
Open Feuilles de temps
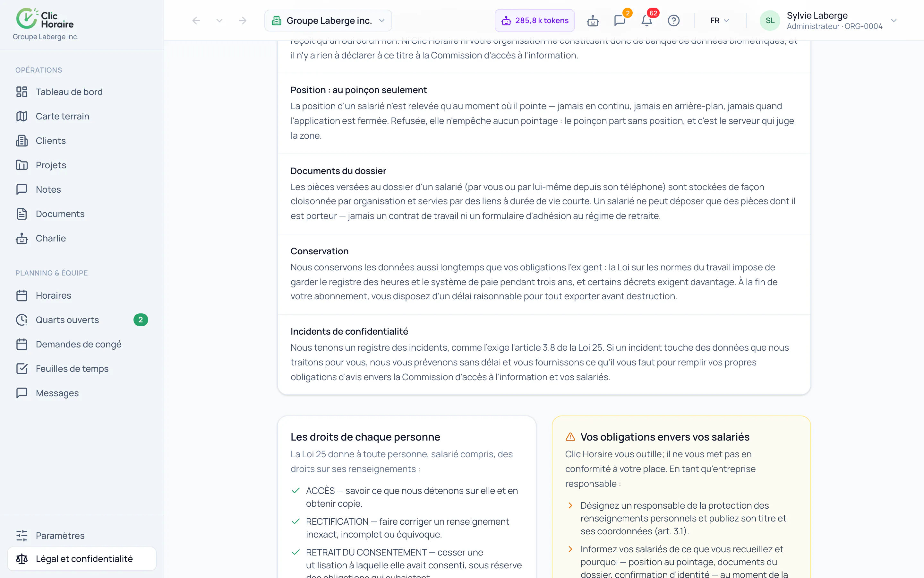pyautogui.click(x=82, y=369)
